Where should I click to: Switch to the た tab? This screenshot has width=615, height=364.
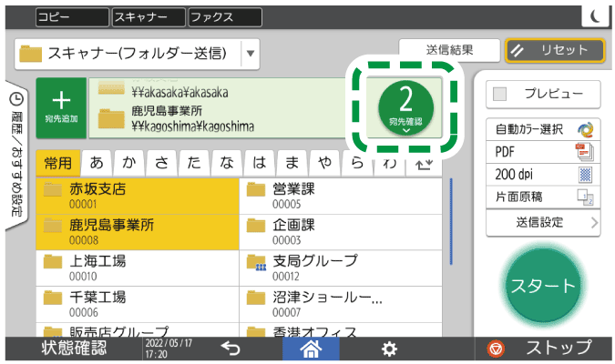pyautogui.click(x=194, y=163)
